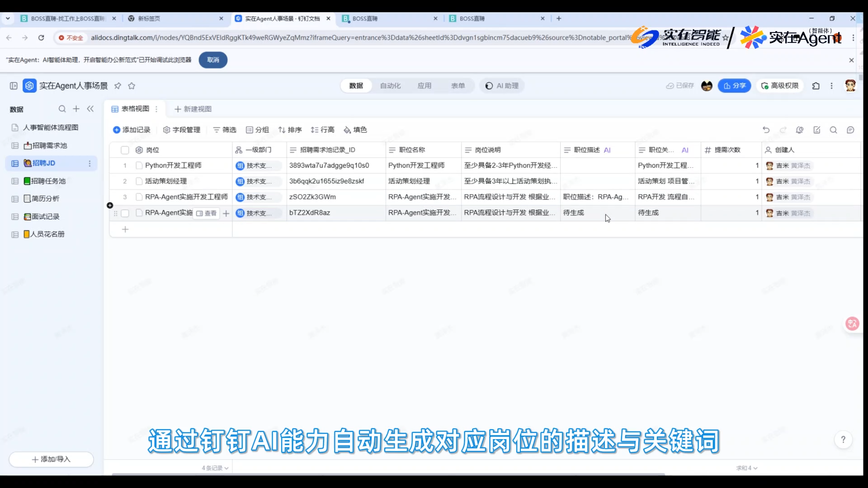This screenshot has width=868, height=488.
Task: Click the sidebar search magnifier icon
Action: 62,109
